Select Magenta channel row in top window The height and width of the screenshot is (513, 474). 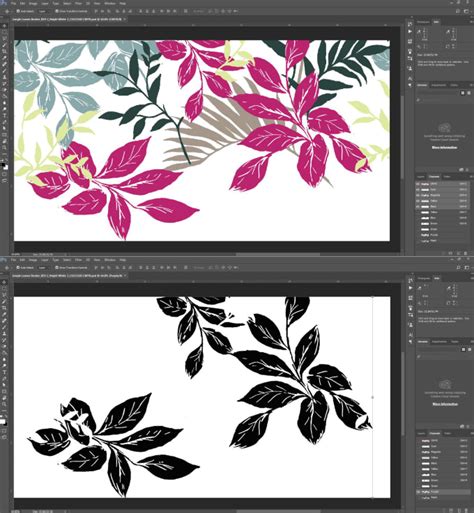point(442,195)
